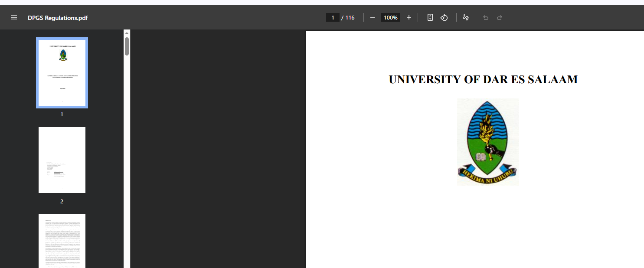Click the redo arrow icon
This screenshot has width=644, height=268.
click(x=499, y=17)
